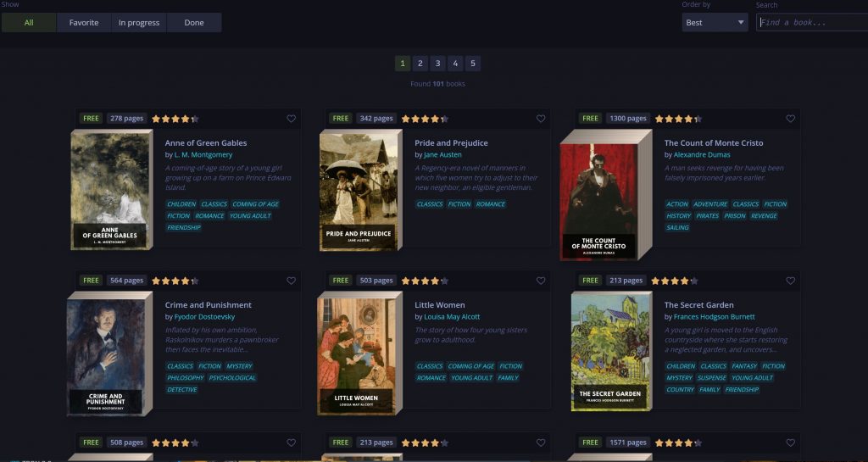
Task: Click star rating of Little Women
Action: (x=425, y=281)
